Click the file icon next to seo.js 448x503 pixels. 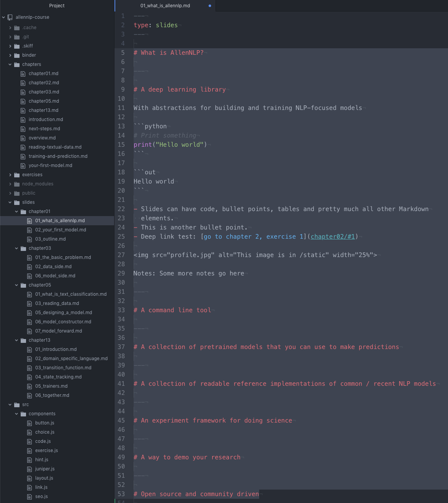pyautogui.click(x=29, y=496)
